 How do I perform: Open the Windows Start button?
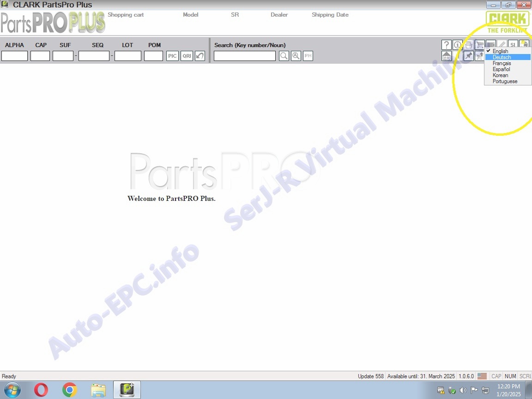[x=12, y=390]
